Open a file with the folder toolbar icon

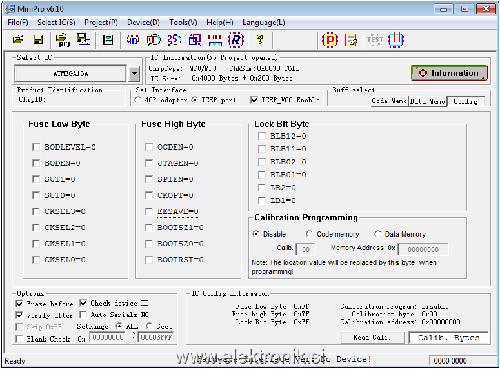tap(18, 40)
